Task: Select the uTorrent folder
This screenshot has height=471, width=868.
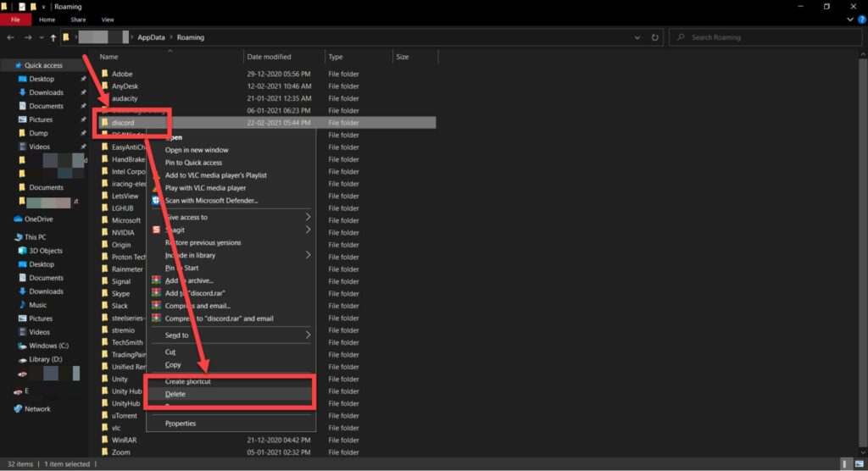Action: click(124, 416)
